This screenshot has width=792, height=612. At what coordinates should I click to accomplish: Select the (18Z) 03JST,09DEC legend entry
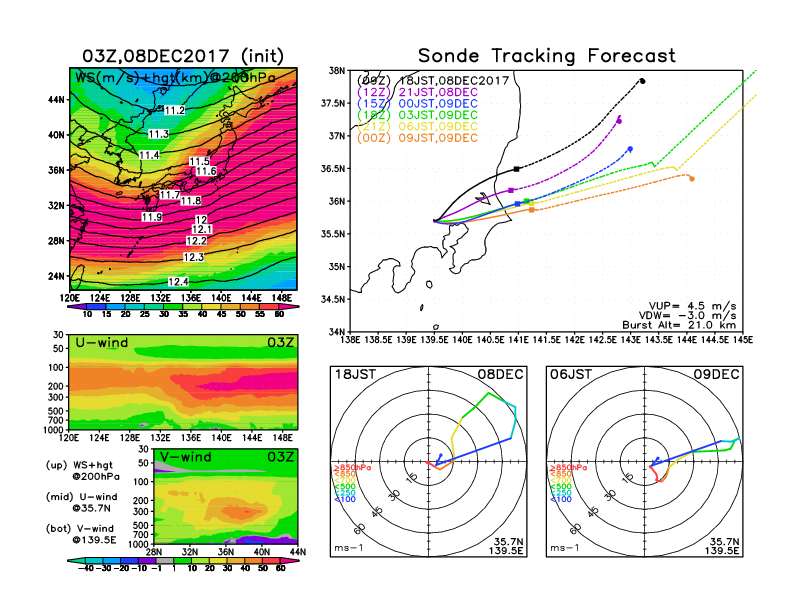(x=417, y=115)
